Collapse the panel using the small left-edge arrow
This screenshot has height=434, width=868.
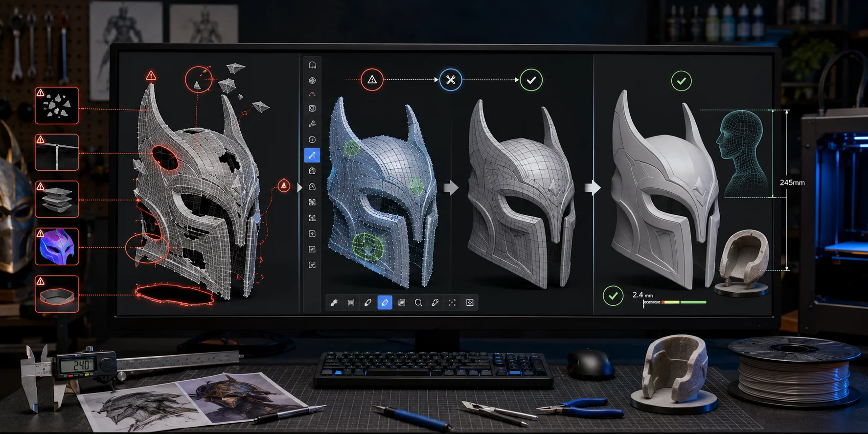(300, 187)
